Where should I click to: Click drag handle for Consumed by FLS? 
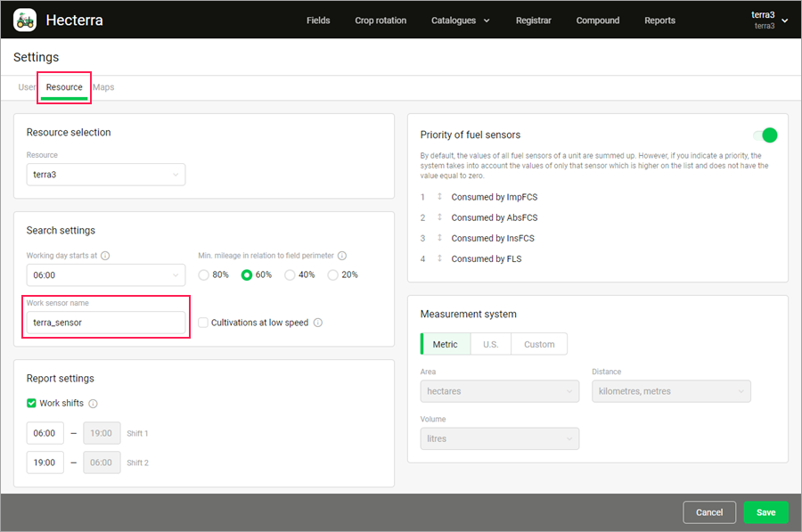[x=438, y=258]
